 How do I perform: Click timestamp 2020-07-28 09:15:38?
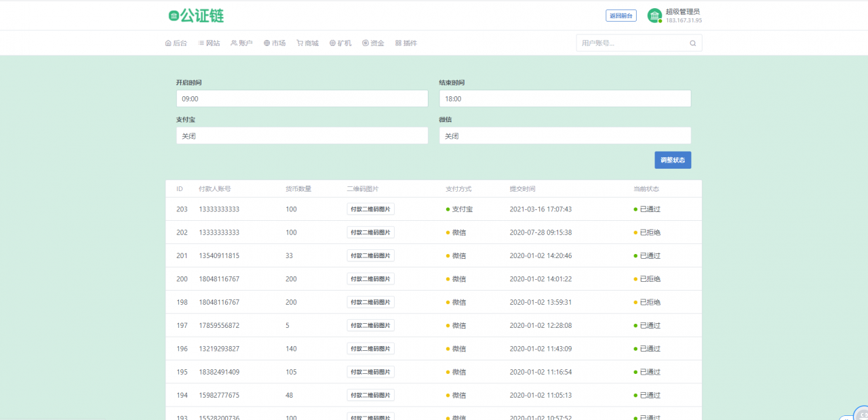point(540,232)
